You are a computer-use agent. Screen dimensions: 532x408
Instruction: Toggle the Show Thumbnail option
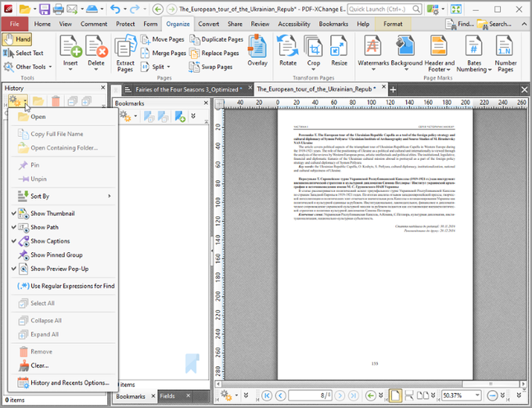coord(52,214)
